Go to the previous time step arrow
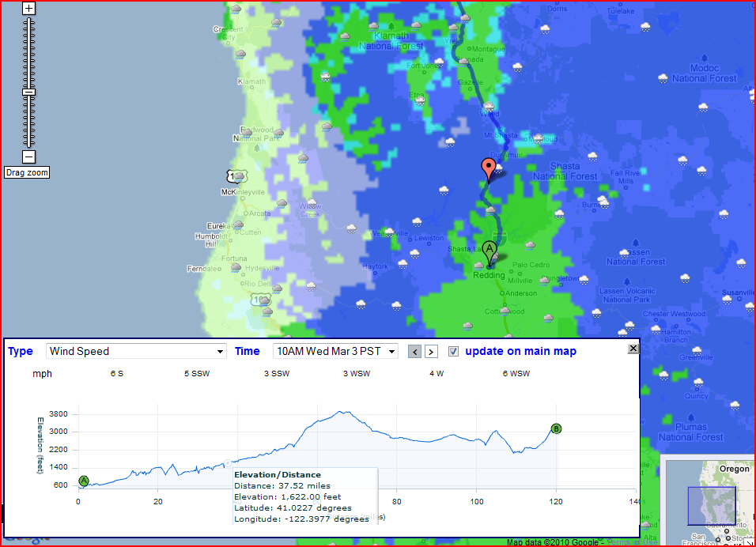Viewport: 756px width, 547px height. coord(414,352)
